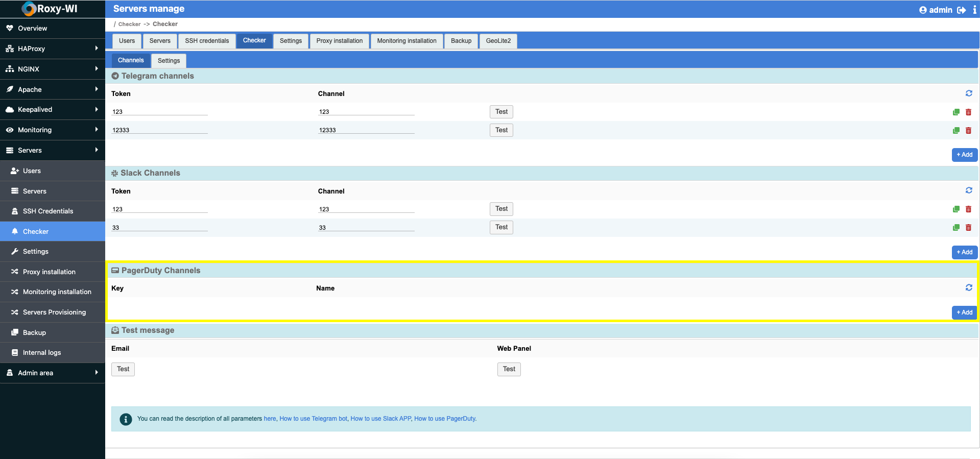This screenshot has height=459, width=980.
Task: Clone Slack channel row 33
Action: pos(956,228)
